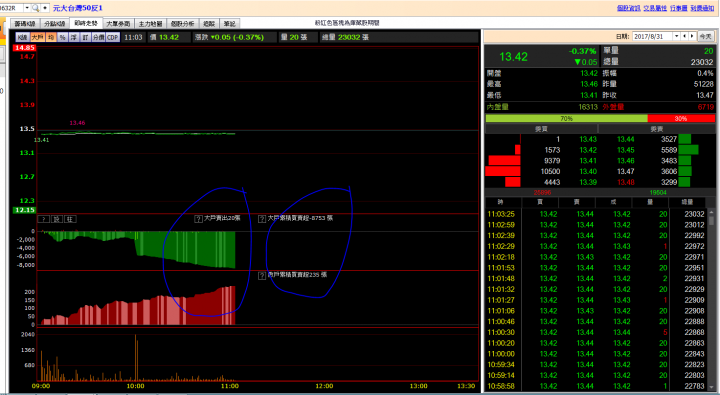Toggle the 大戶 indicator button
Screen dimensions: 720x395
click(x=38, y=37)
